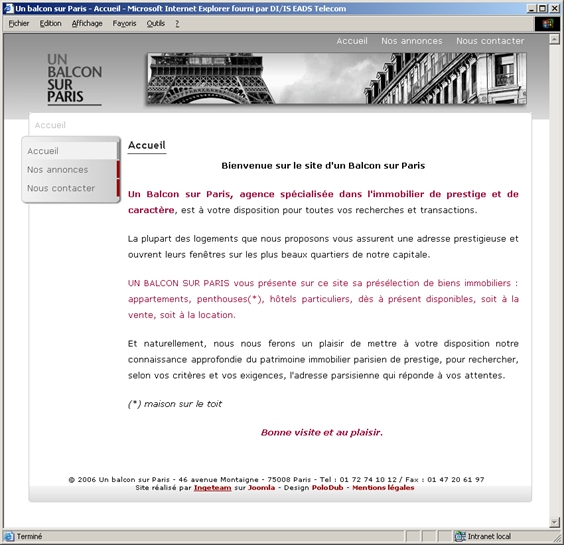The height and width of the screenshot is (546, 565).
Task: Open the Outils menu
Action: [156, 24]
